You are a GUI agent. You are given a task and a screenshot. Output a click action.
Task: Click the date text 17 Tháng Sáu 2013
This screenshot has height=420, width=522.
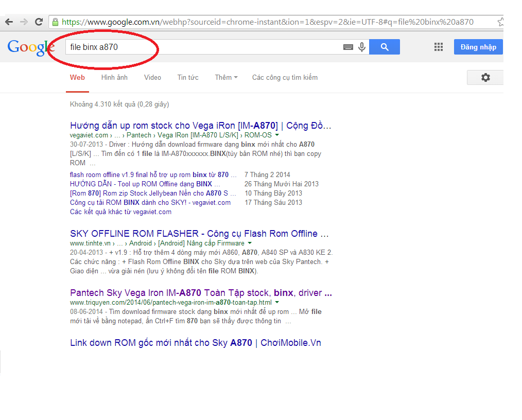[x=273, y=203]
